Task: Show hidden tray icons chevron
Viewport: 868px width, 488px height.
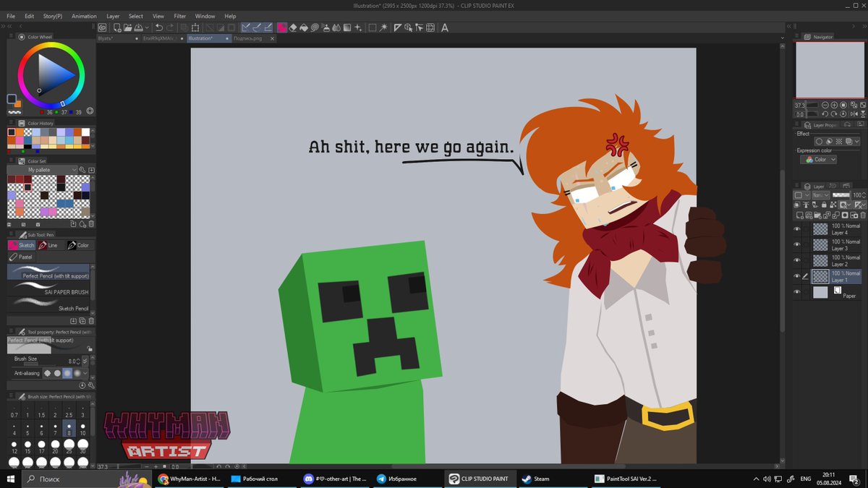Action: point(757,479)
